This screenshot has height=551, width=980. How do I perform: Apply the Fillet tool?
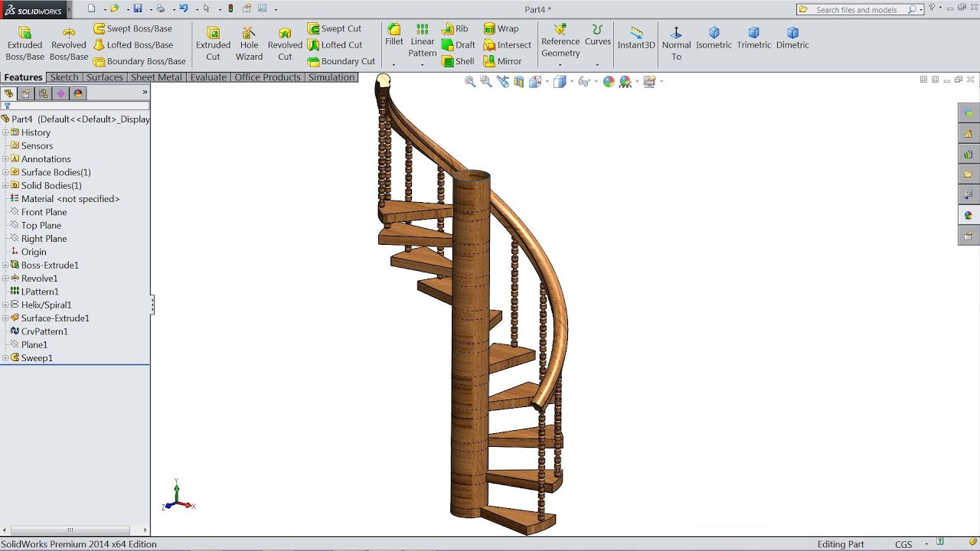pyautogui.click(x=394, y=35)
